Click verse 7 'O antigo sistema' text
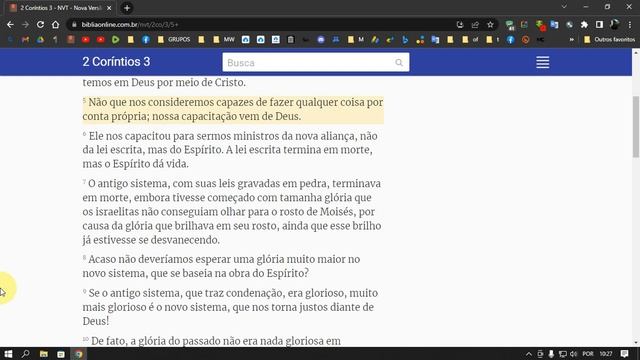The width and height of the screenshot is (640, 360). point(232,211)
